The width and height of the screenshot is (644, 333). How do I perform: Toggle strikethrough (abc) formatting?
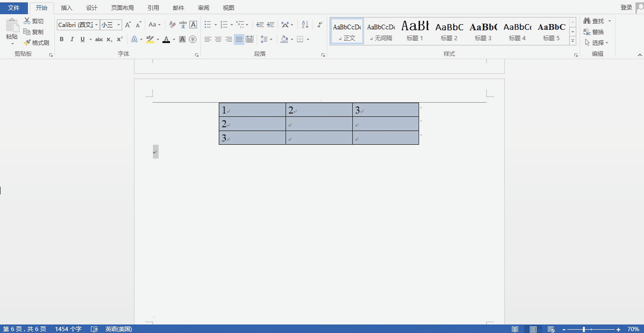pyautogui.click(x=99, y=39)
